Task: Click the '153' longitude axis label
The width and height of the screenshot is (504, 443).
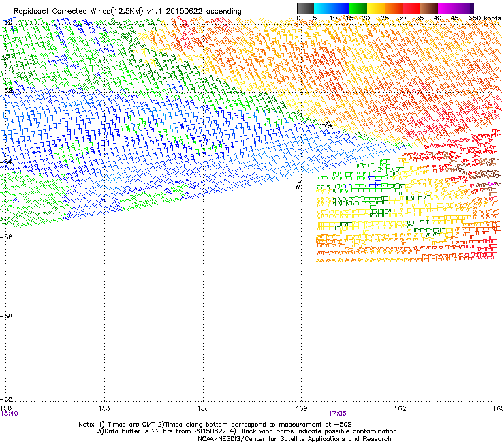Action: tap(104, 408)
